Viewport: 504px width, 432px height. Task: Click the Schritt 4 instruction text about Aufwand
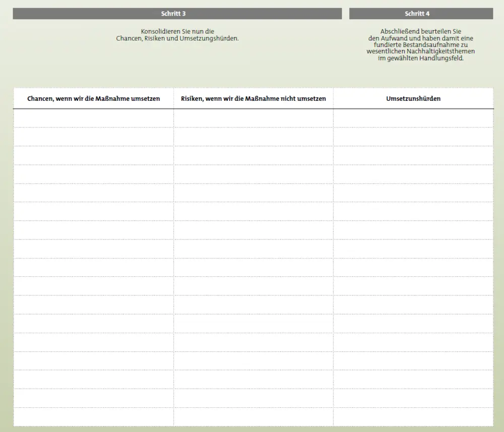[421, 45]
